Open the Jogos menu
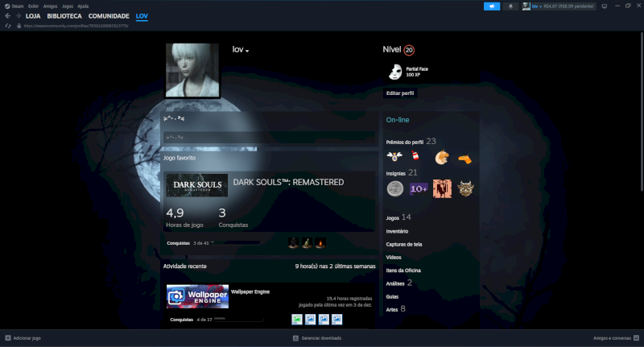 [68, 6]
